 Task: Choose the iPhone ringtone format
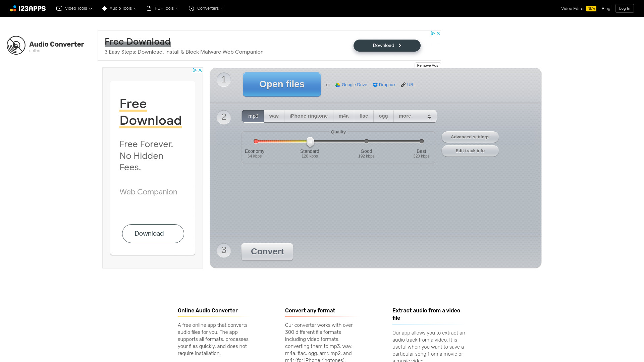309,116
